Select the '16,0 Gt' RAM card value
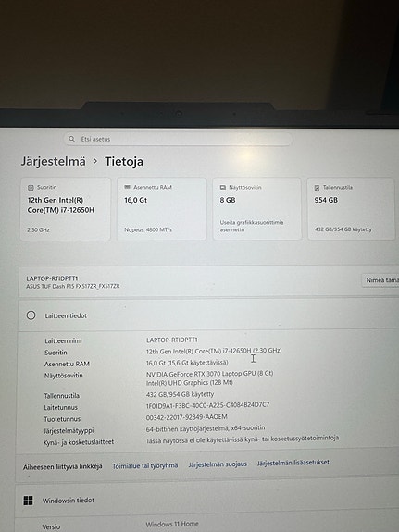 [135, 200]
